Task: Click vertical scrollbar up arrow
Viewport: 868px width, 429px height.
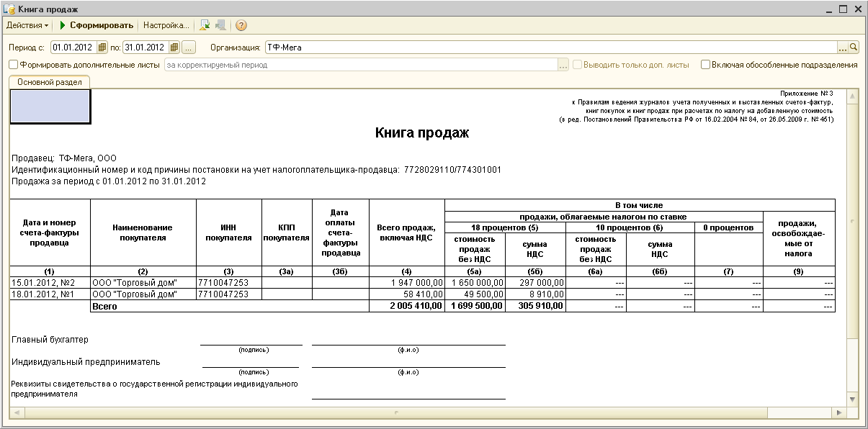Action: pos(853,96)
